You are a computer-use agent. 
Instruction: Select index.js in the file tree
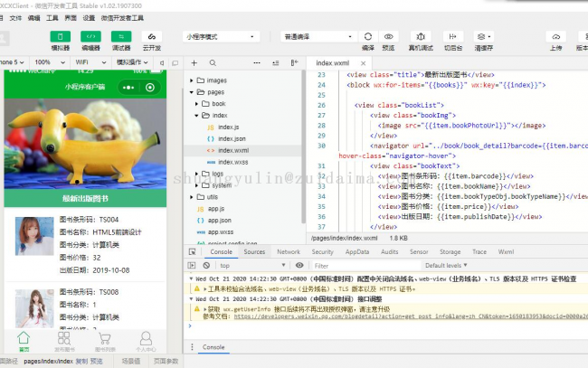228,127
